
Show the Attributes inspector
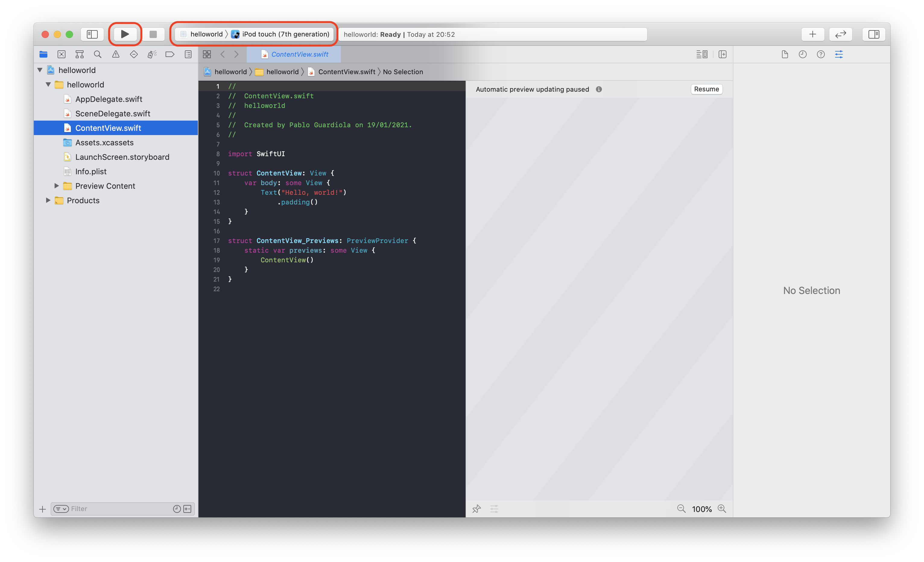pyautogui.click(x=839, y=54)
